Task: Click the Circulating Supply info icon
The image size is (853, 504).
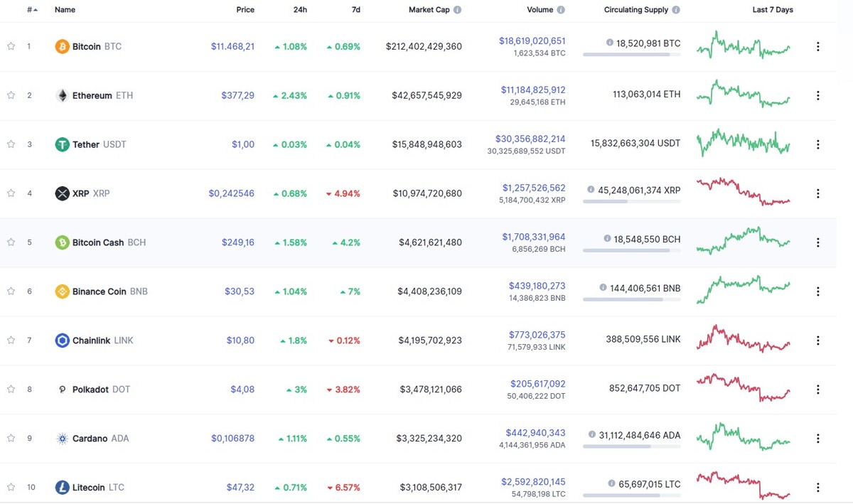Action: pyautogui.click(x=675, y=10)
